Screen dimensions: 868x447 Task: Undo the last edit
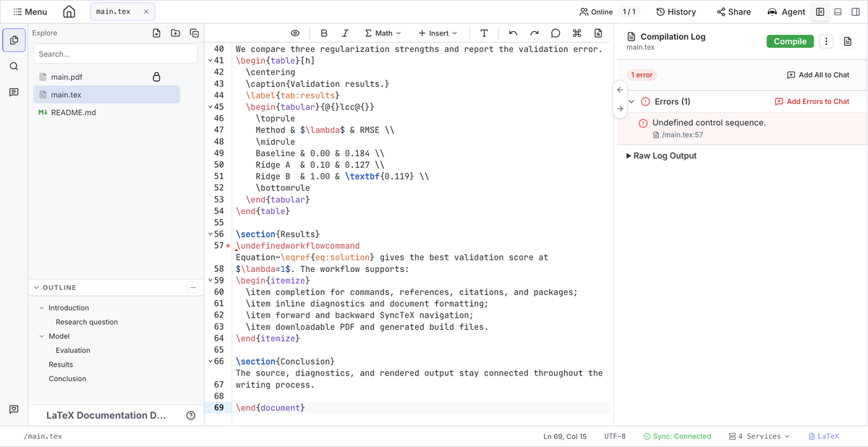513,33
